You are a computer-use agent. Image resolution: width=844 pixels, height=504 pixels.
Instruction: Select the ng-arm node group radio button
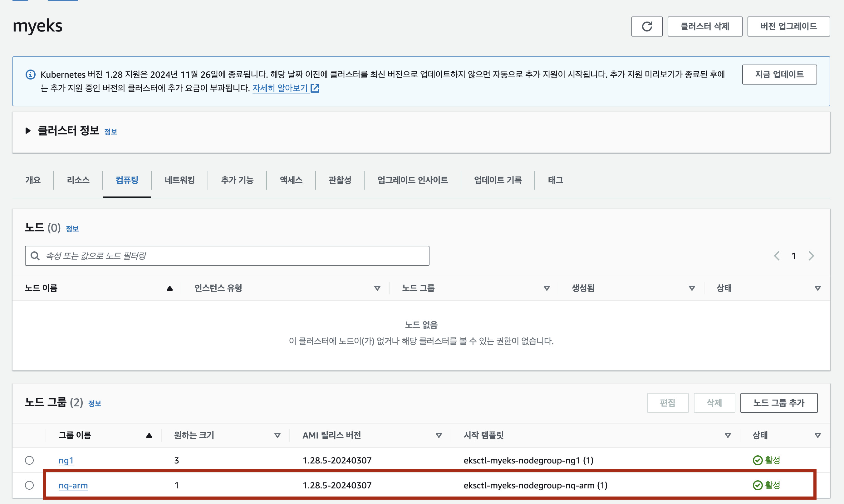click(30, 485)
